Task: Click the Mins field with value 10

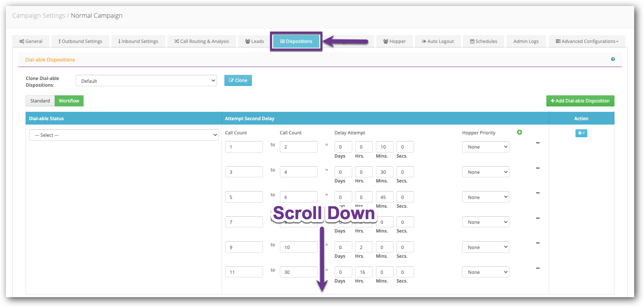Action: pyautogui.click(x=385, y=147)
